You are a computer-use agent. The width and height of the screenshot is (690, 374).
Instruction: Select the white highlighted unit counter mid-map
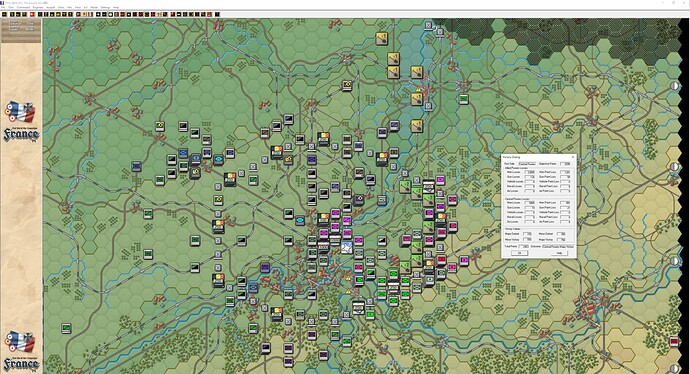tap(347, 249)
